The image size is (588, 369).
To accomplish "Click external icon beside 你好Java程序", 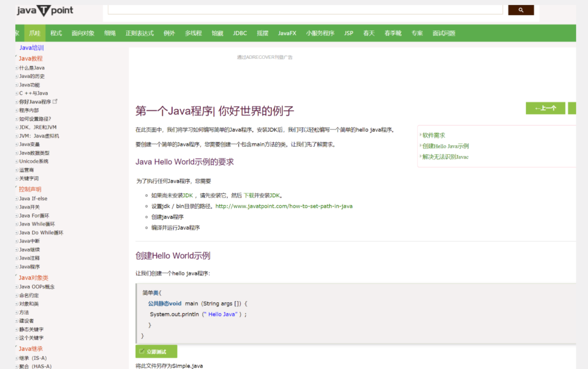I will click(55, 101).
